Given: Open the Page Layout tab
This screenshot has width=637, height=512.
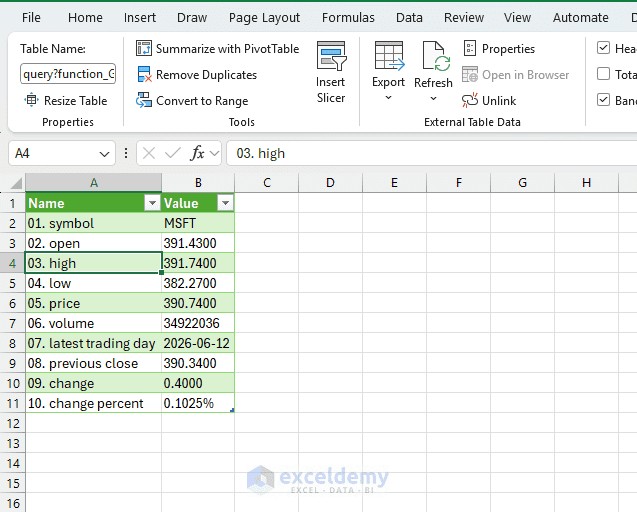Looking at the screenshot, I should 264,18.
